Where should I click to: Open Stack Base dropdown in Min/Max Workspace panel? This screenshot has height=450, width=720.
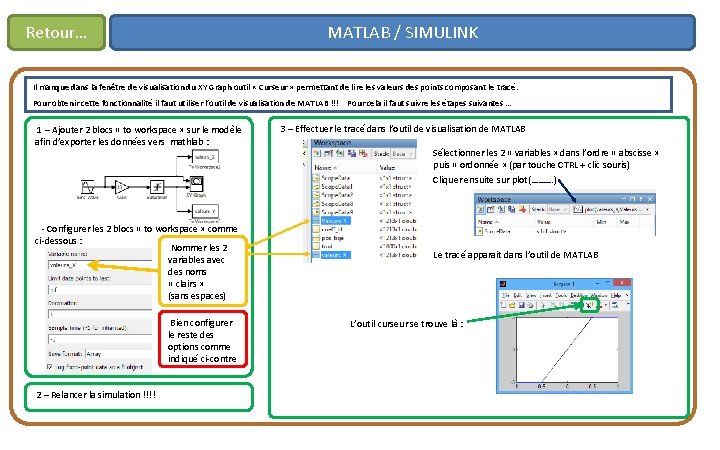click(558, 210)
